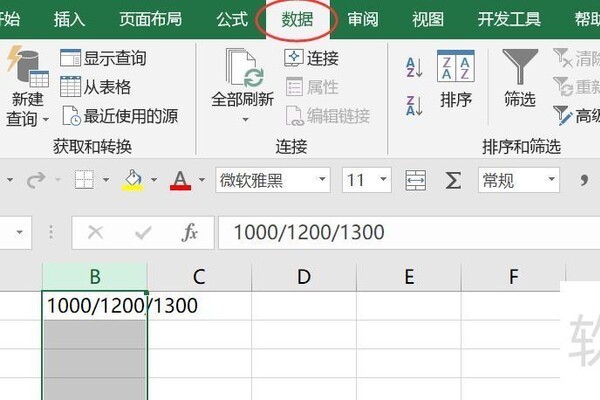Image resolution: width=600 pixels, height=400 pixels.
Task: Click From Table (从表格)
Action: click(x=96, y=87)
